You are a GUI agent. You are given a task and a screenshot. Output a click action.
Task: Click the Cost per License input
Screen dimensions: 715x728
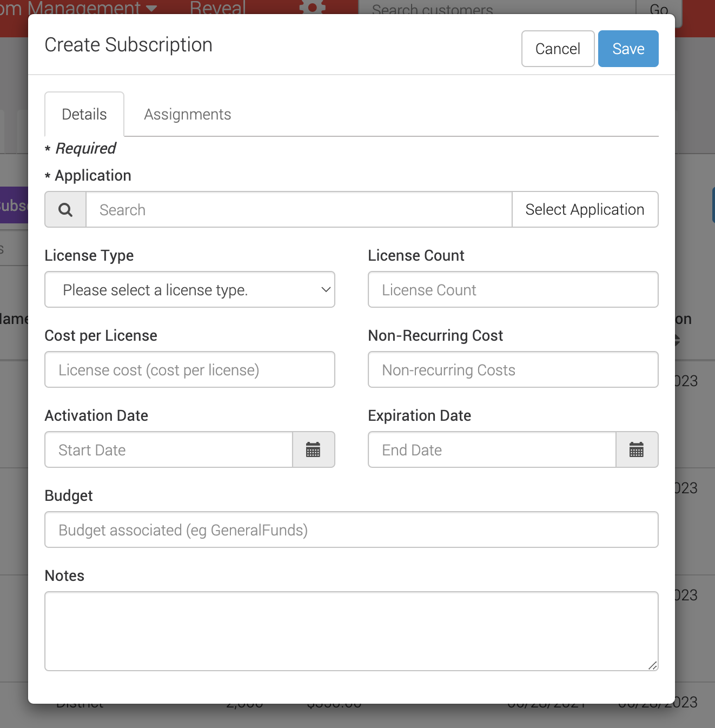click(190, 369)
